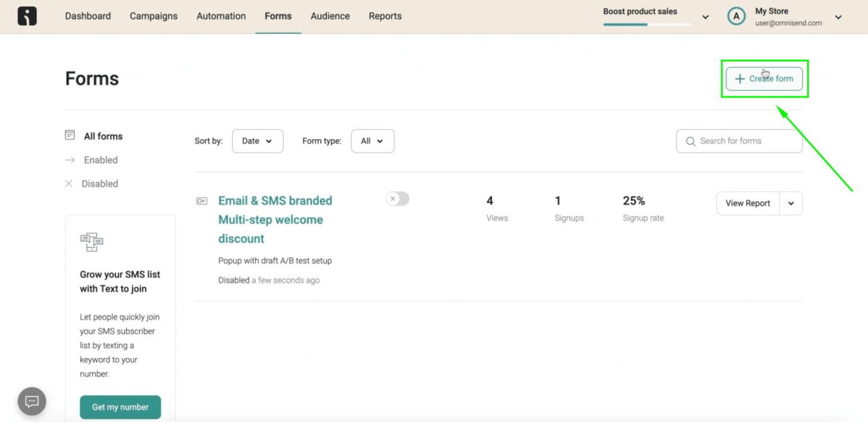868x422 pixels.
Task: Click the popup form type icon
Action: [202, 201]
